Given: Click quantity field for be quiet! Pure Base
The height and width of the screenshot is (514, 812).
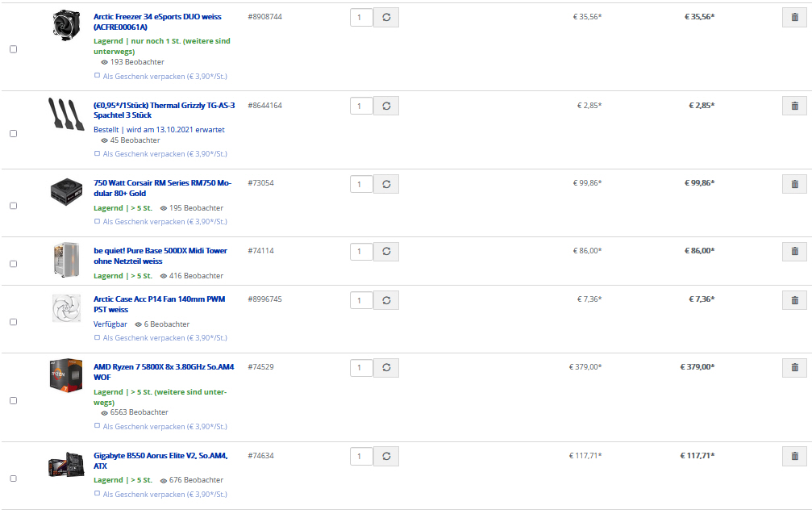Looking at the screenshot, I should click(x=361, y=251).
